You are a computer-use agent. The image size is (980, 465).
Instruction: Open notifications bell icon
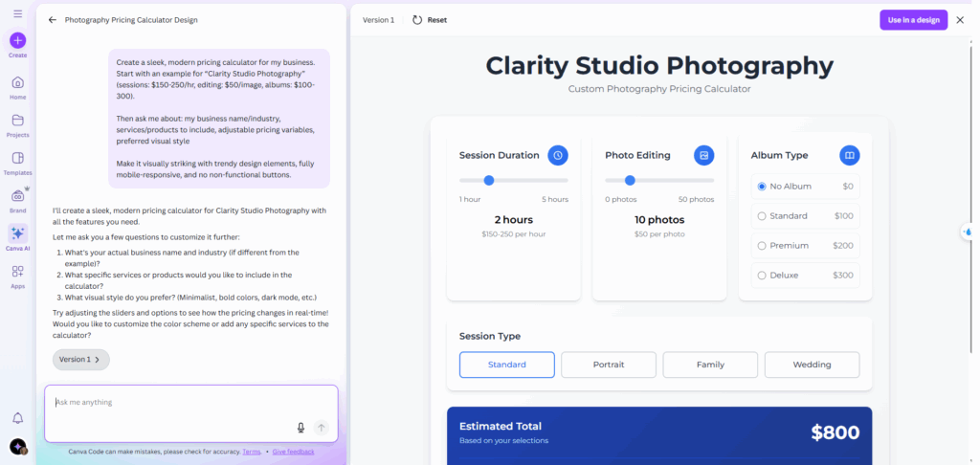(x=17, y=418)
